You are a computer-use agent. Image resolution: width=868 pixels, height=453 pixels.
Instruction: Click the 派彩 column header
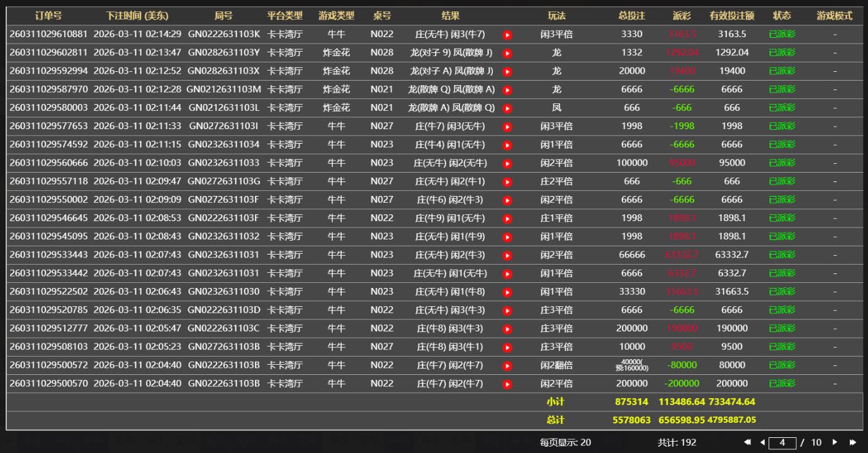click(682, 16)
